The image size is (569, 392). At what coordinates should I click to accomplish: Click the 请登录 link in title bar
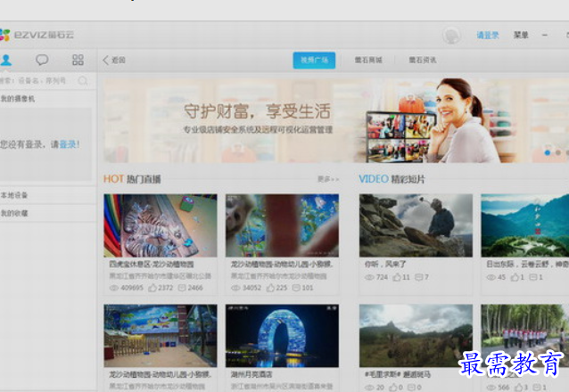click(487, 35)
